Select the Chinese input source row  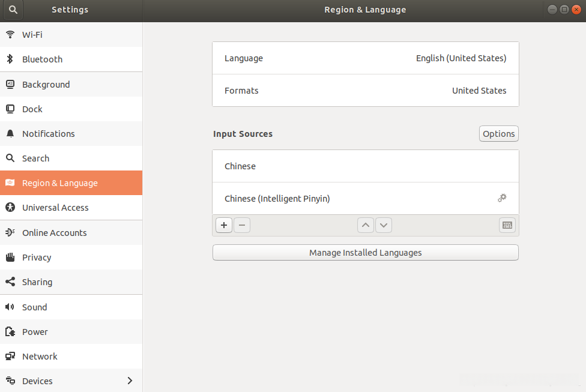coord(365,166)
